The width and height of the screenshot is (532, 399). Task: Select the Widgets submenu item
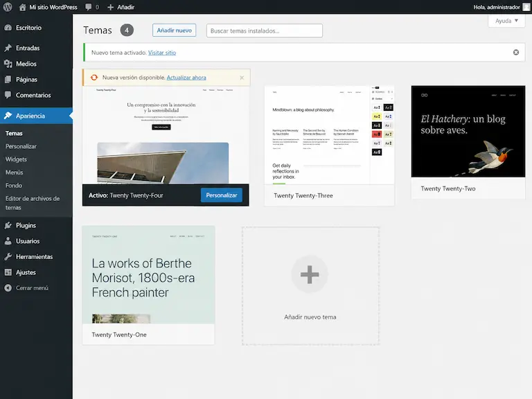click(16, 159)
